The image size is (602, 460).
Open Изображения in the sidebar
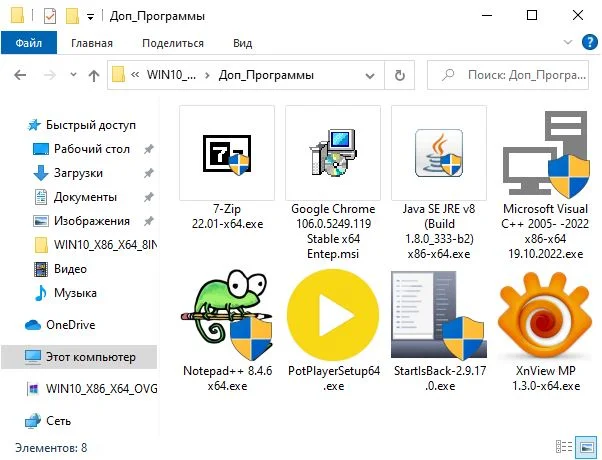pos(92,221)
